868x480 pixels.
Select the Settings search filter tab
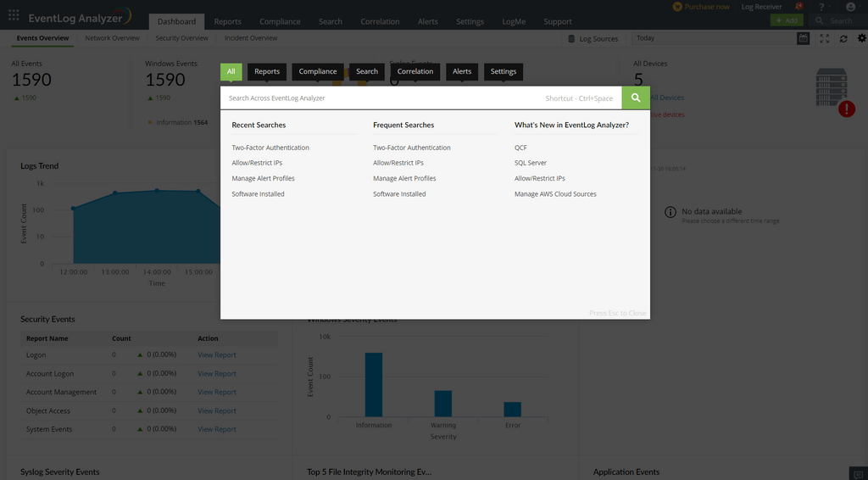[504, 71]
